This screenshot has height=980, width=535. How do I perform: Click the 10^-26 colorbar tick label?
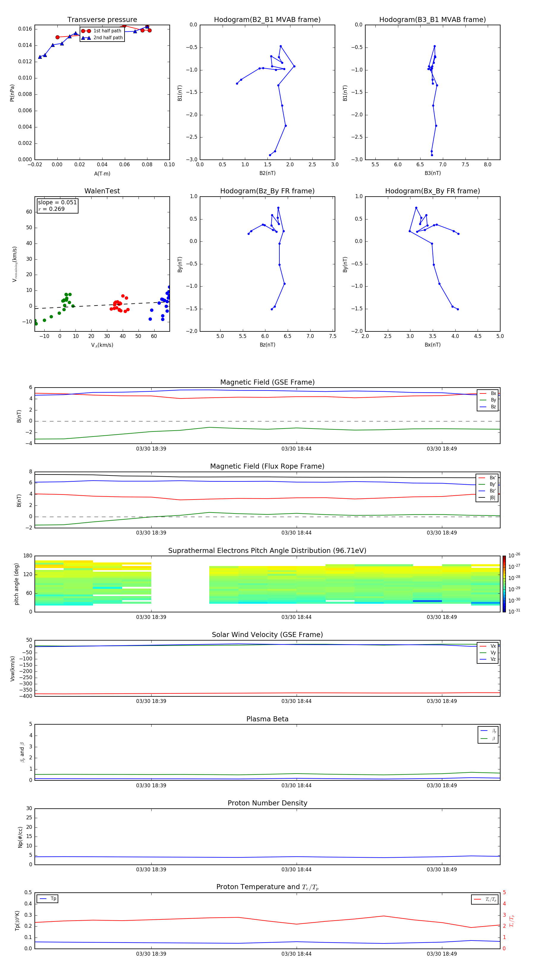pos(514,555)
